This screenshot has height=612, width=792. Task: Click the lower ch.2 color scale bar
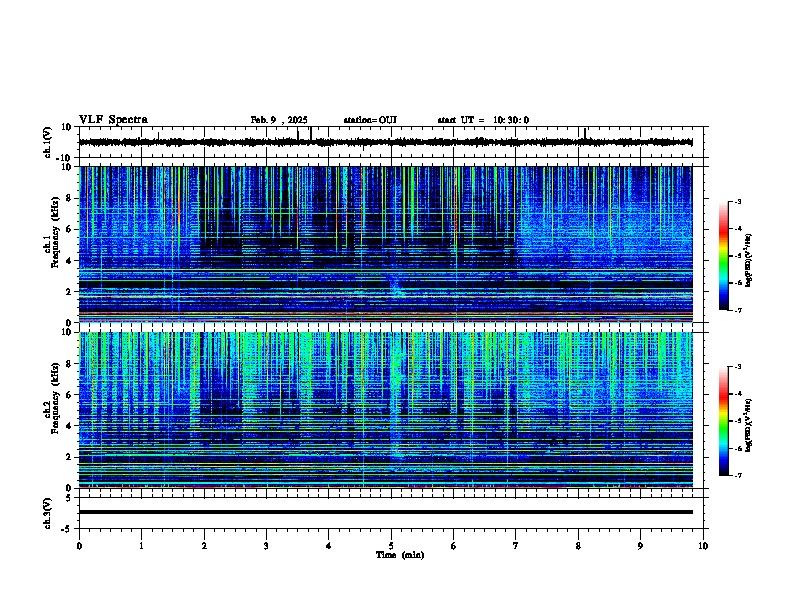tap(724, 421)
